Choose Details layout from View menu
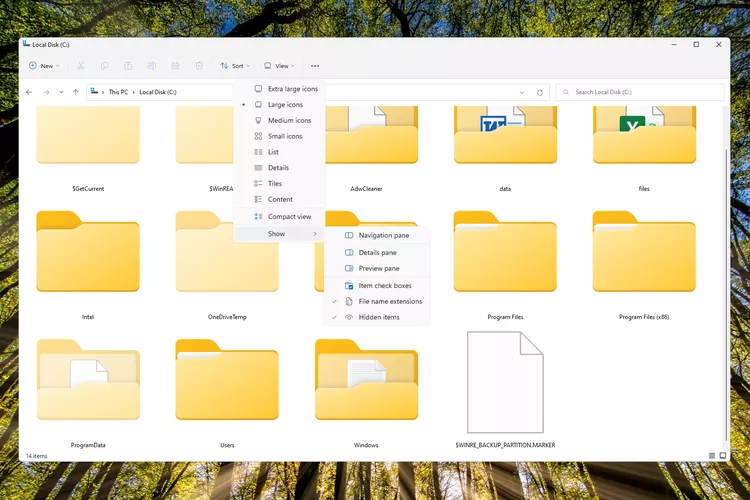This screenshot has height=500, width=750. pyautogui.click(x=280, y=167)
